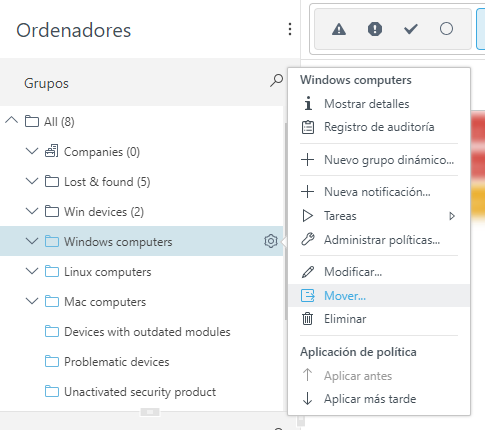
Task: Open the three-dot menu beside Ordenadores
Action: point(290,29)
